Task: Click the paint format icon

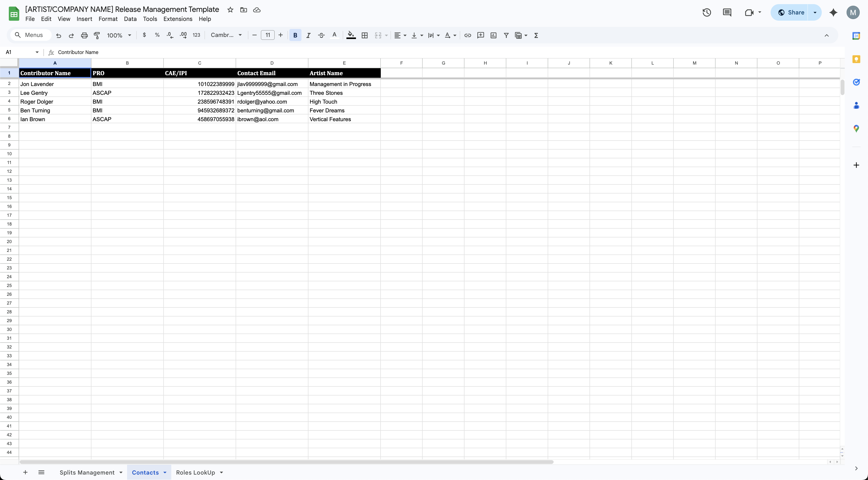Action: 97,35
